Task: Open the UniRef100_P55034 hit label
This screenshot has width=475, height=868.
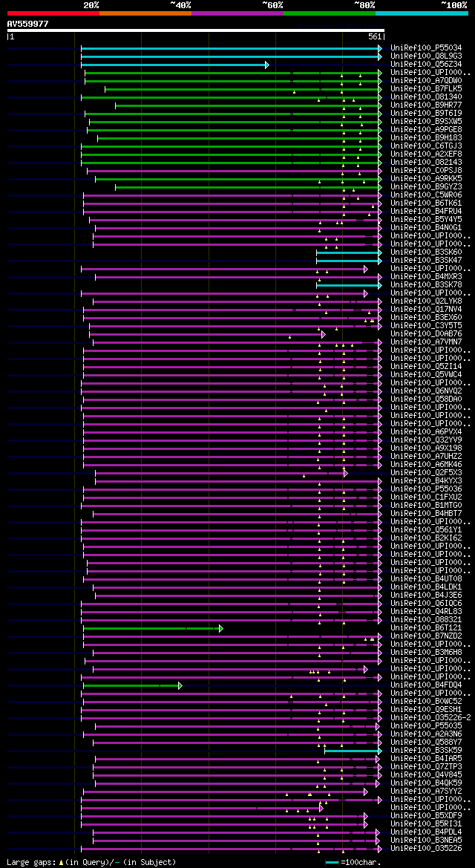Action: point(426,48)
